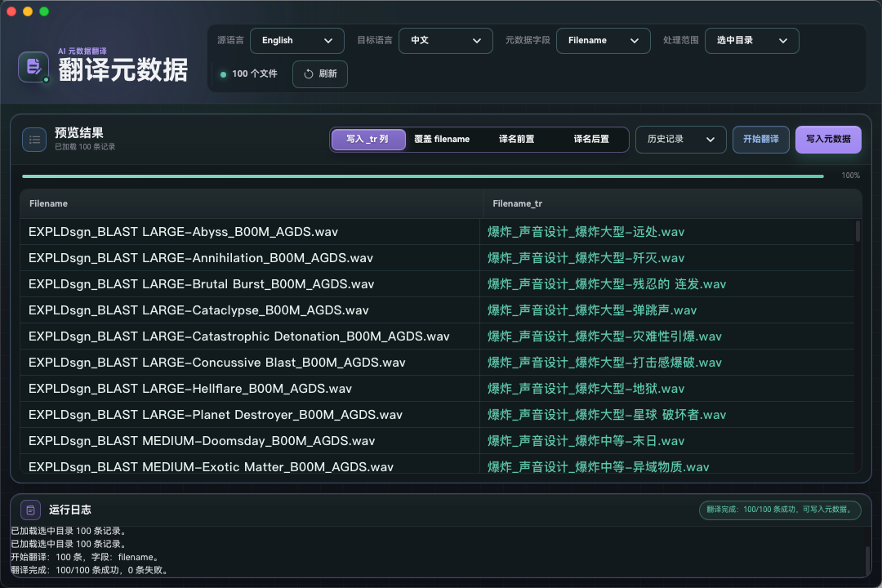Open the 元数据字段 Filename dropdown
This screenshot has width=882, height=588.
pyautogui.click(x=603, y=41)
